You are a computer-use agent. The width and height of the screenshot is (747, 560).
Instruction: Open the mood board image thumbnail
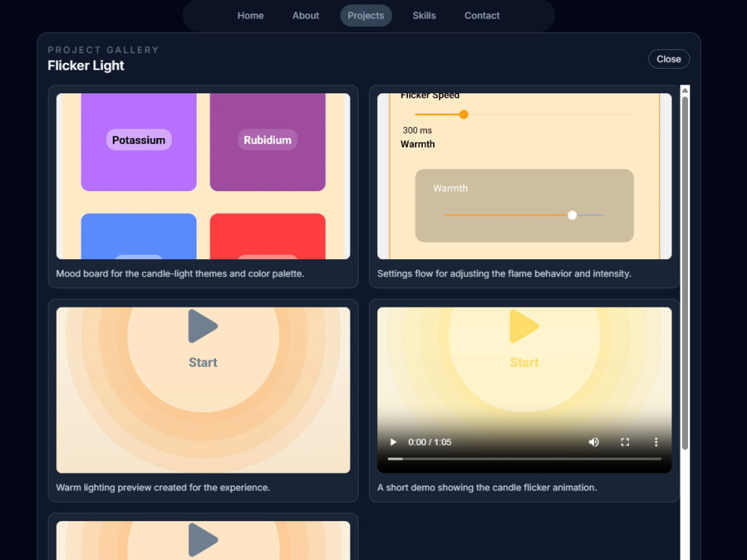click(203, 176)
